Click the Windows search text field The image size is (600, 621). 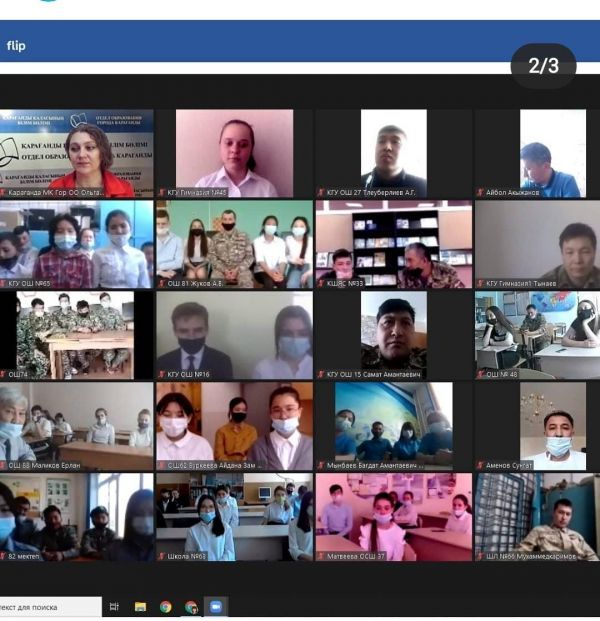[x=50, y=607]
